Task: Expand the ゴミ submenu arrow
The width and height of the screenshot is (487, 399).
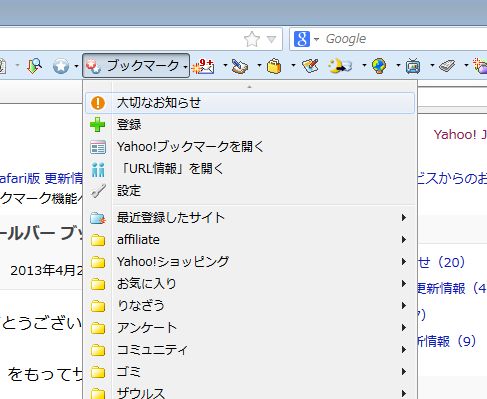Action: (404, 372)
